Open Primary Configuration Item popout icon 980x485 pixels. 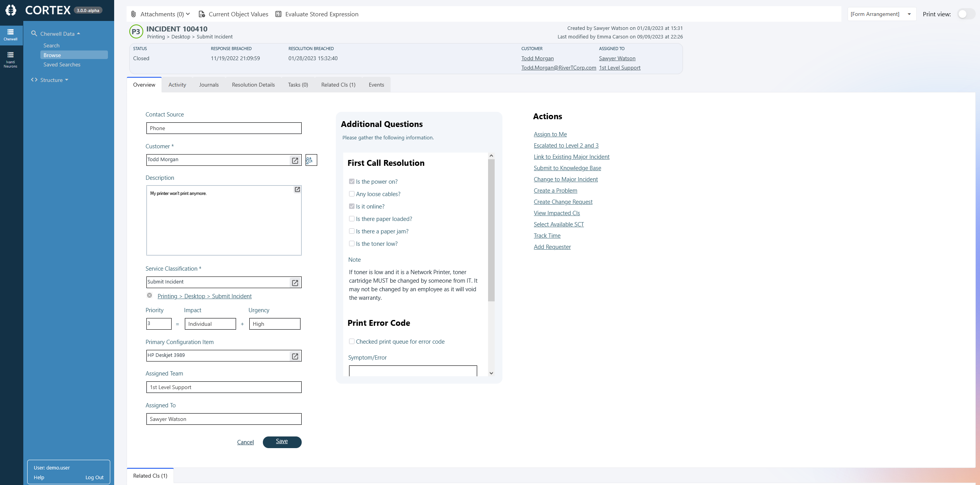tap(295, 356)
